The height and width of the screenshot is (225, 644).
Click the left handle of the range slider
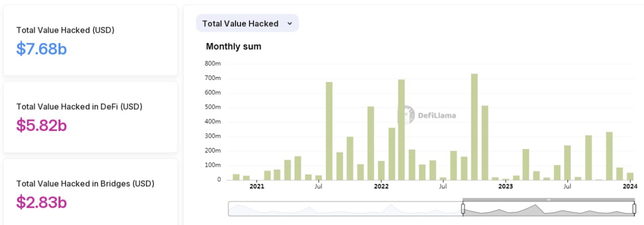pyautogui.click(x=463, y=209)
